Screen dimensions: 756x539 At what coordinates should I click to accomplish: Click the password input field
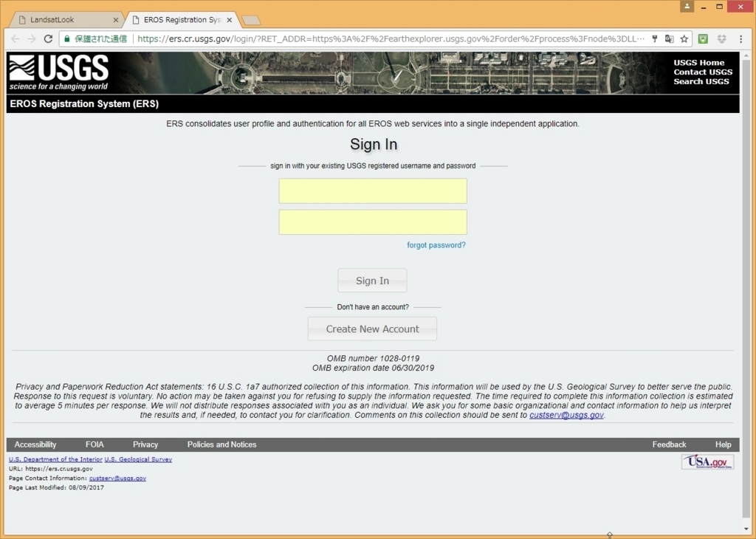pyautogui.click(x=373, y=222)
